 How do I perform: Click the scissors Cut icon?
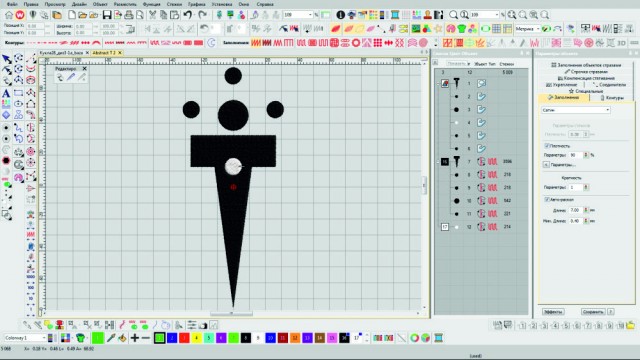tap(152, 15)
